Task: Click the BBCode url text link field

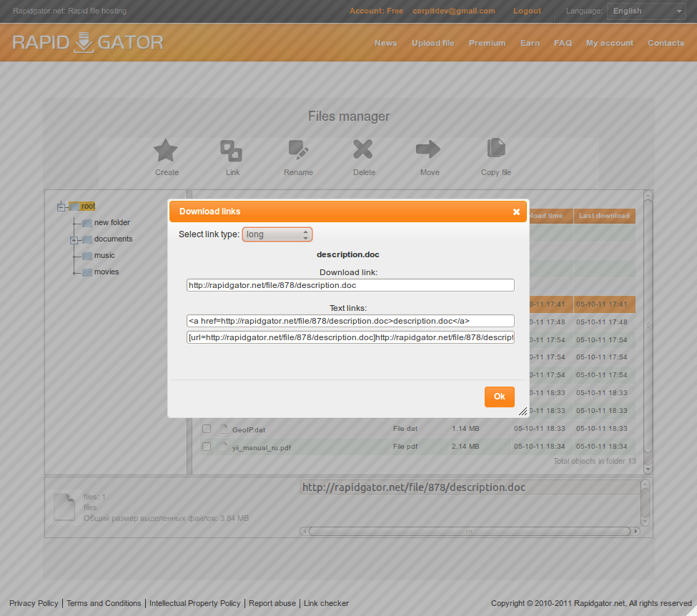Action: [350, 337]
